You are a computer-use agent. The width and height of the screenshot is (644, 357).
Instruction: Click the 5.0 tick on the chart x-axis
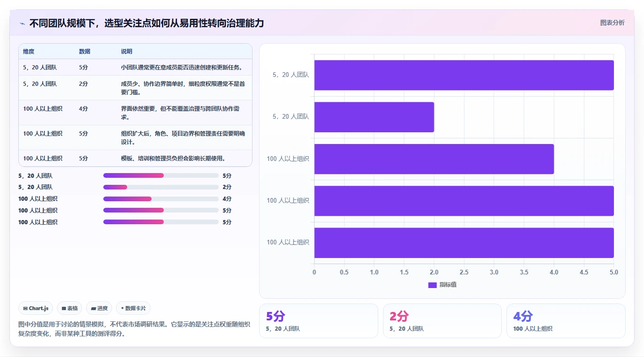[613, 272]
